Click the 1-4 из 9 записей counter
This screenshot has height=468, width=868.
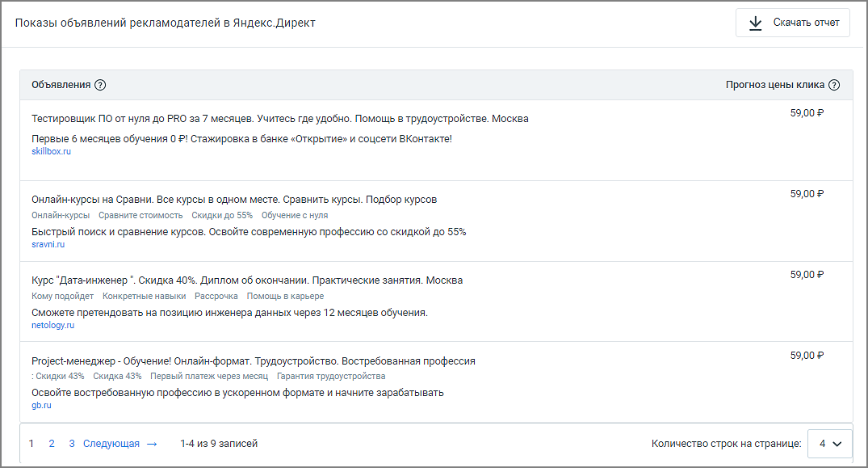coord(219,444)
